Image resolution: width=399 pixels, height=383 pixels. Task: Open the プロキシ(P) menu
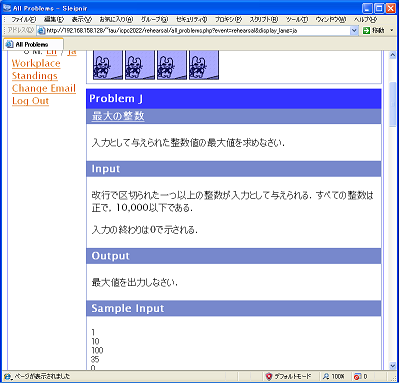pyautogui.click(x=228, y=20)
